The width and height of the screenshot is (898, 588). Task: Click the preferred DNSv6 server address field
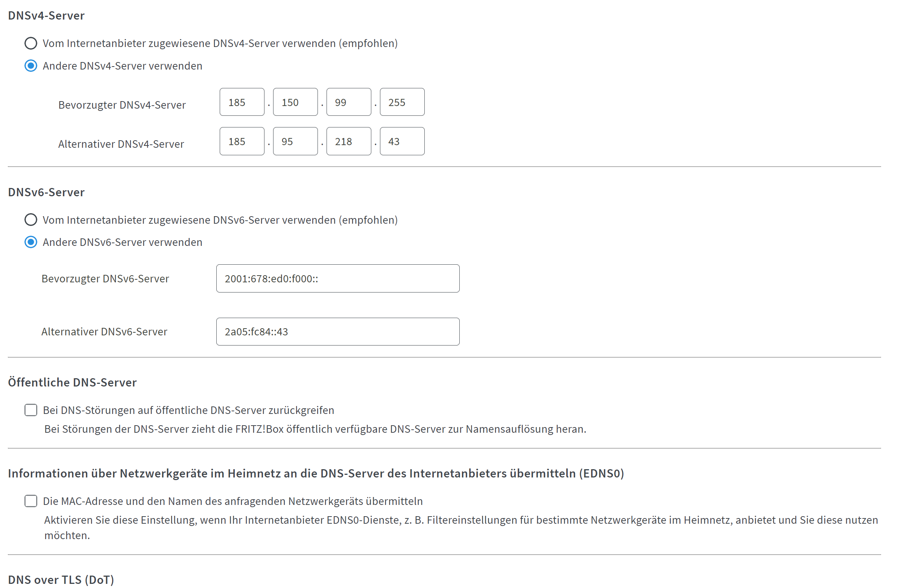339,279
